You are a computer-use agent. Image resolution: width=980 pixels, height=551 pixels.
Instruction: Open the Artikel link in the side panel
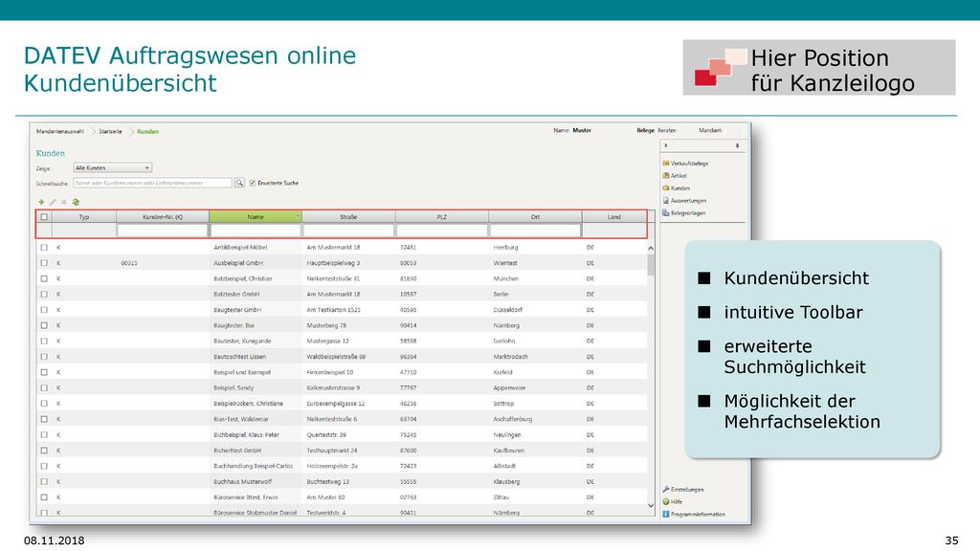coord(679,176)
